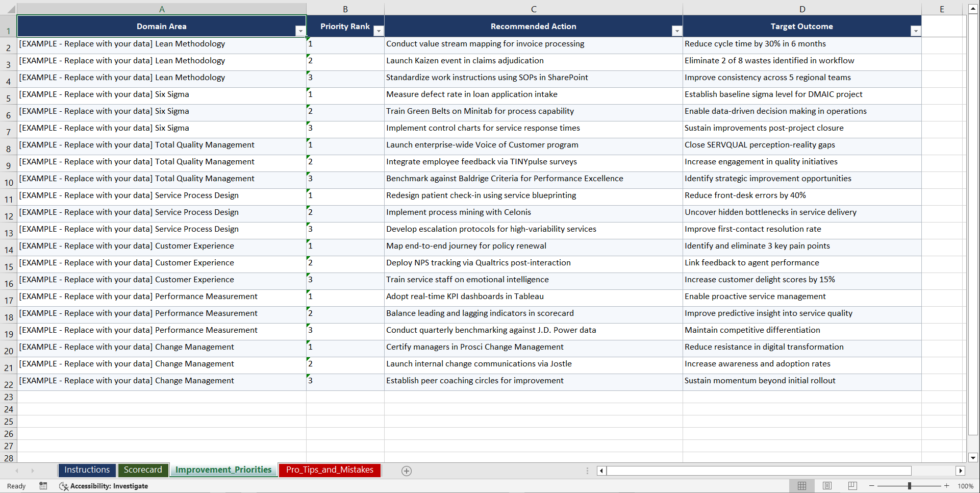The width and height of the screenshot is (980, 493).
Task: Click the sheet navigation left arrow
Action: (17, 471)
